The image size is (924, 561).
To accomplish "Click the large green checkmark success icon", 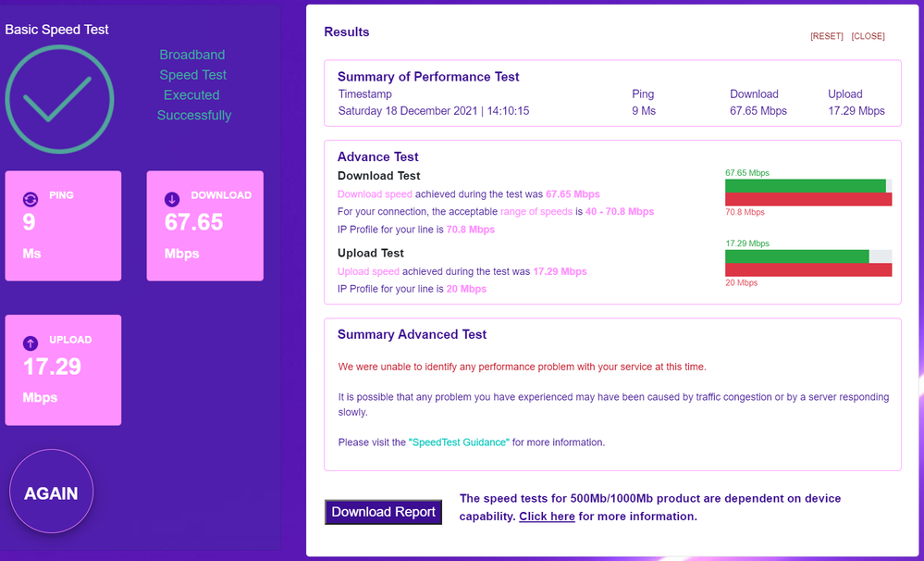I will click(59, 99).
